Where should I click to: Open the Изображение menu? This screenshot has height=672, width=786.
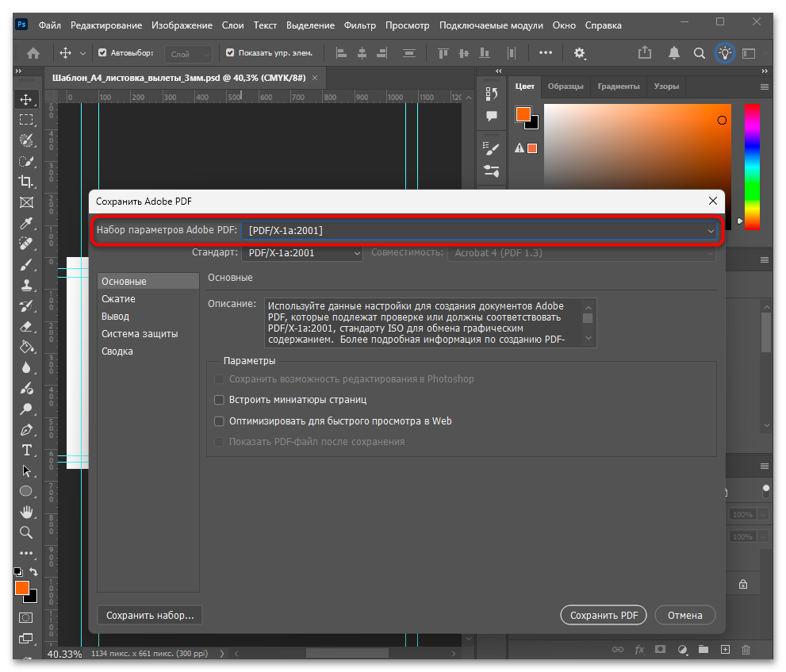click(182, 25)
